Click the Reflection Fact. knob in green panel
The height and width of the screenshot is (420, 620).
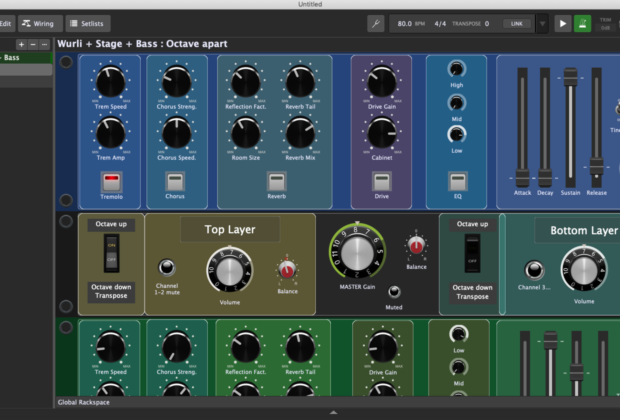[x=246, y=347]
